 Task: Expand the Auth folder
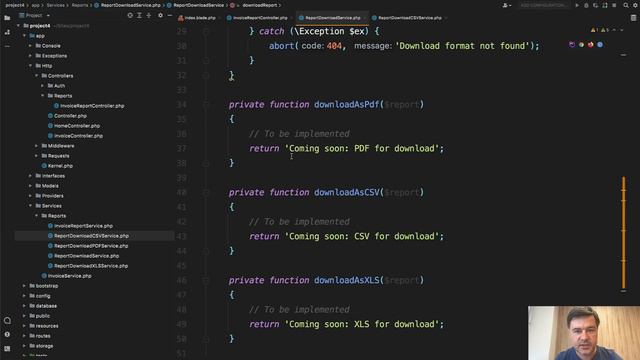coord(42,86)
